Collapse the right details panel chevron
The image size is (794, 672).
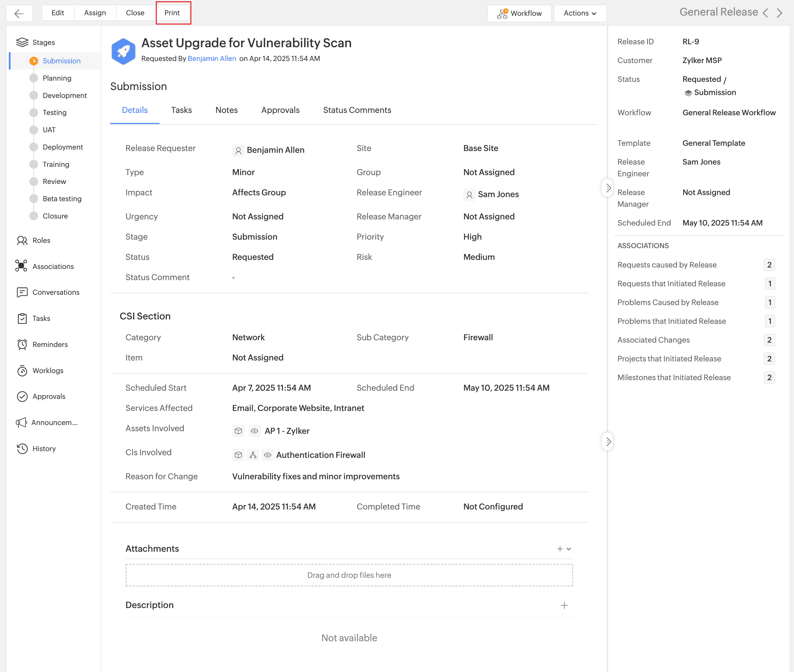pyautogui.click(x=608, y=188)
